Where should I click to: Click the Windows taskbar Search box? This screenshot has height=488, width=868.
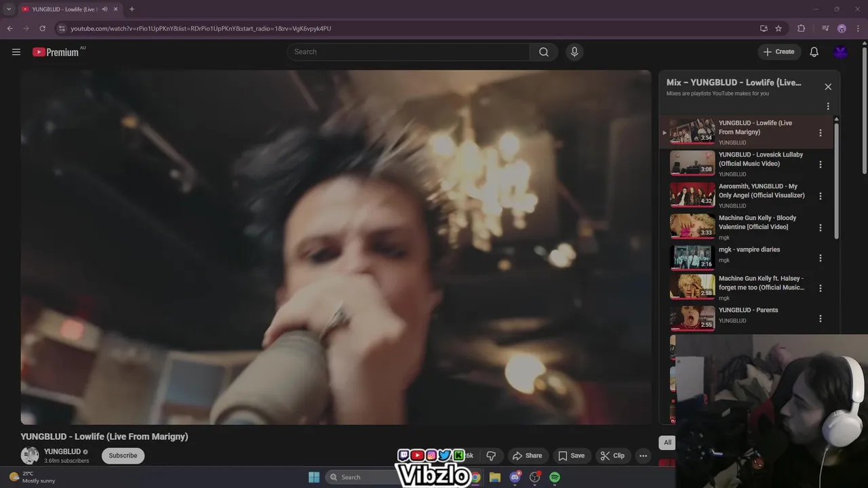click(x=363, y=477)
